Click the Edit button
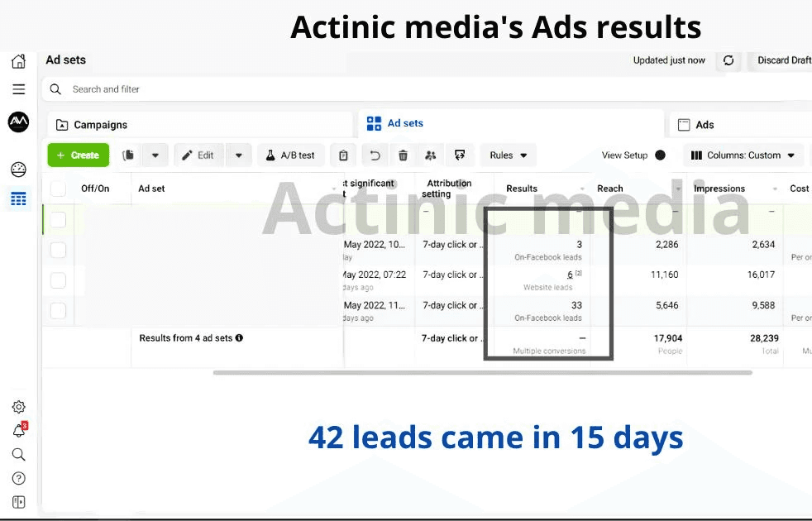The height and width of the screenshot is (521, 812). tap(198, 155)
